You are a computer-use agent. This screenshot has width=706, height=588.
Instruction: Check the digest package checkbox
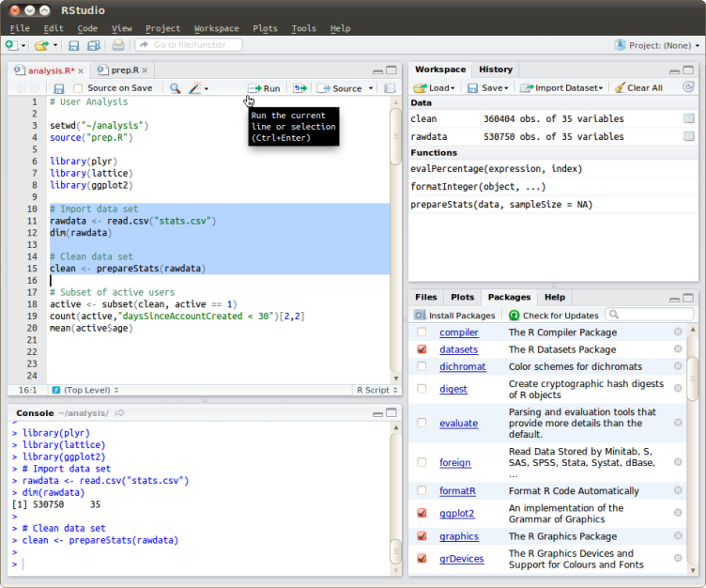pyautogui.click(x=422, y=389)
